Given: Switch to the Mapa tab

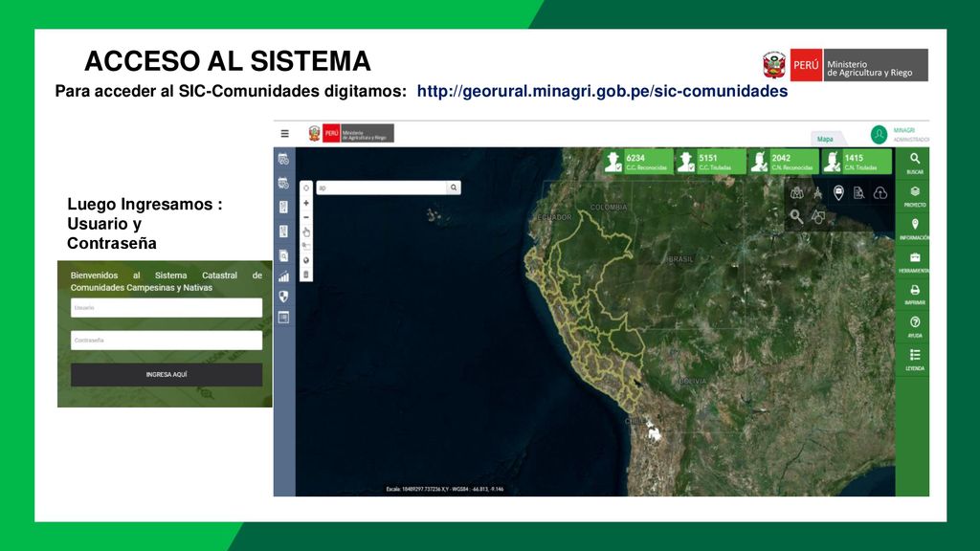Looking at the screenshot, I should coord(825,139).
